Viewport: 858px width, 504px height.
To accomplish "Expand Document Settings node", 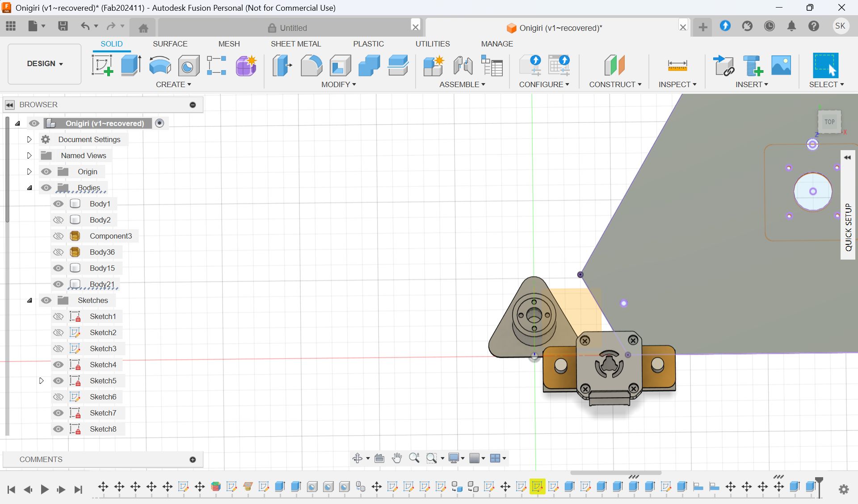I will point(29,139).
